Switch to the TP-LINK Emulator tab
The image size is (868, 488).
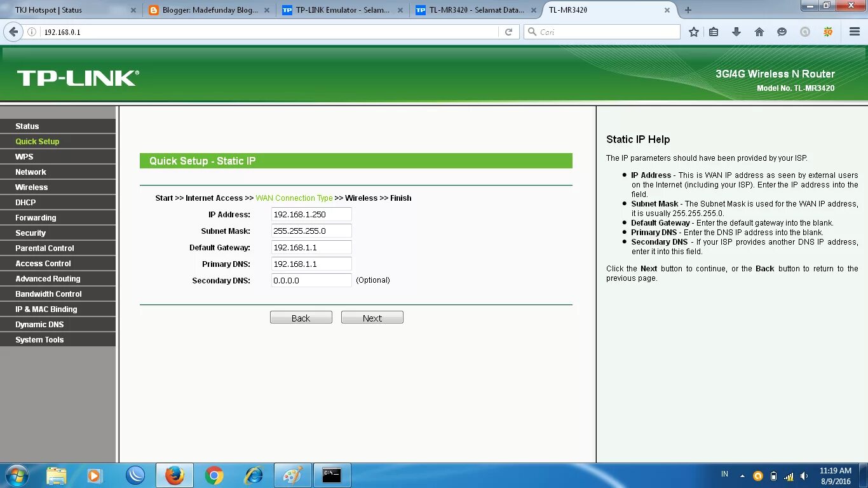pos(342,10)
